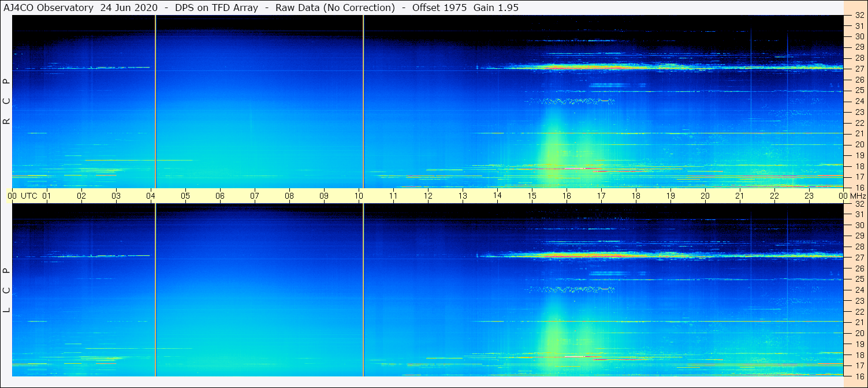The height and width of the screenshot is (388, 868).
Task: Click the 32 MHz label on the RCP scale
Action: click(x=859, y=16)
